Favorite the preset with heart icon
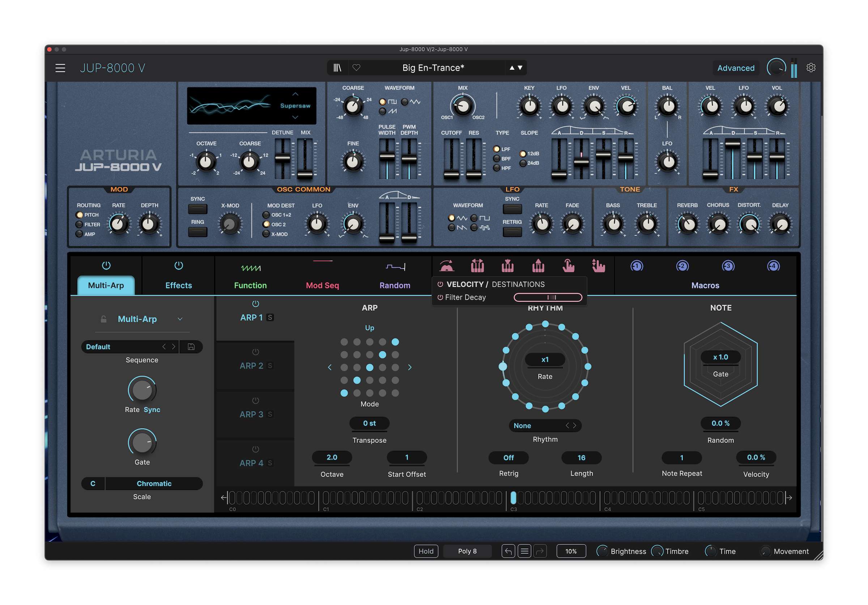868x605 pixels. (356, 68)
